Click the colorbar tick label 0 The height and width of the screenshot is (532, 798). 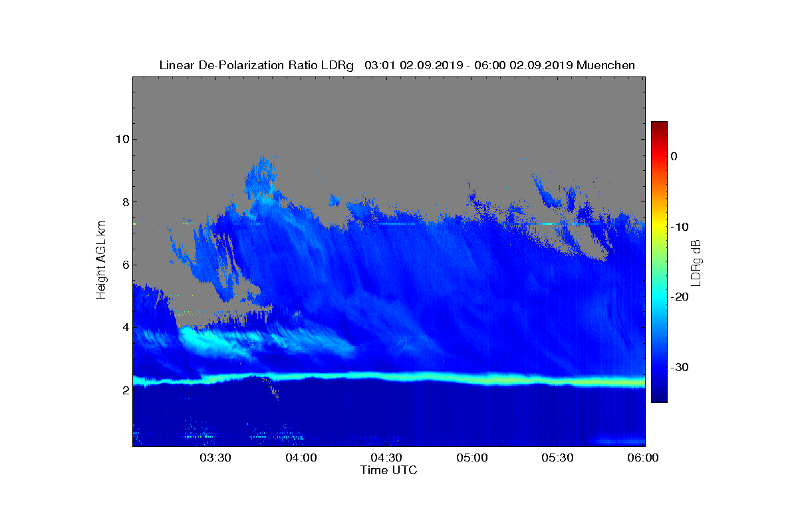674,156
